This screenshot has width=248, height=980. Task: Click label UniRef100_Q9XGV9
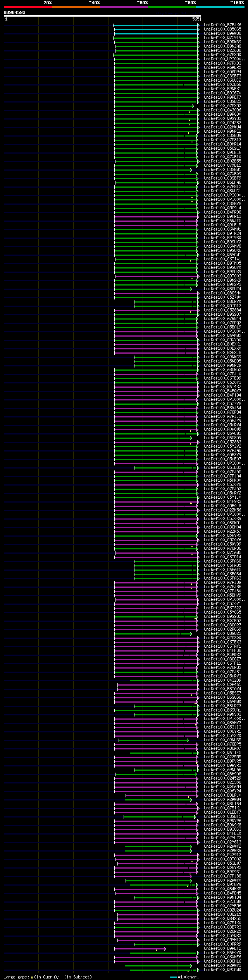pyautogui.click(x=222, y=885)
